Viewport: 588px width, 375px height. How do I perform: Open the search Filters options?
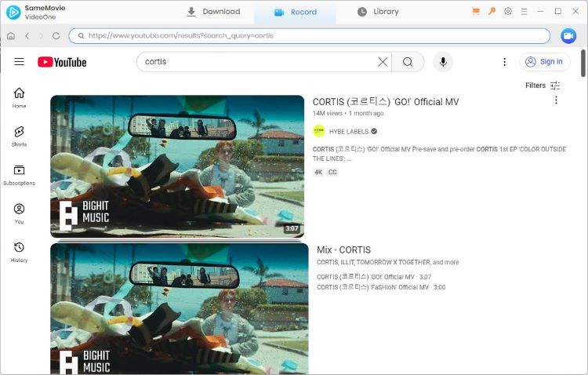(x=543, y=86)
